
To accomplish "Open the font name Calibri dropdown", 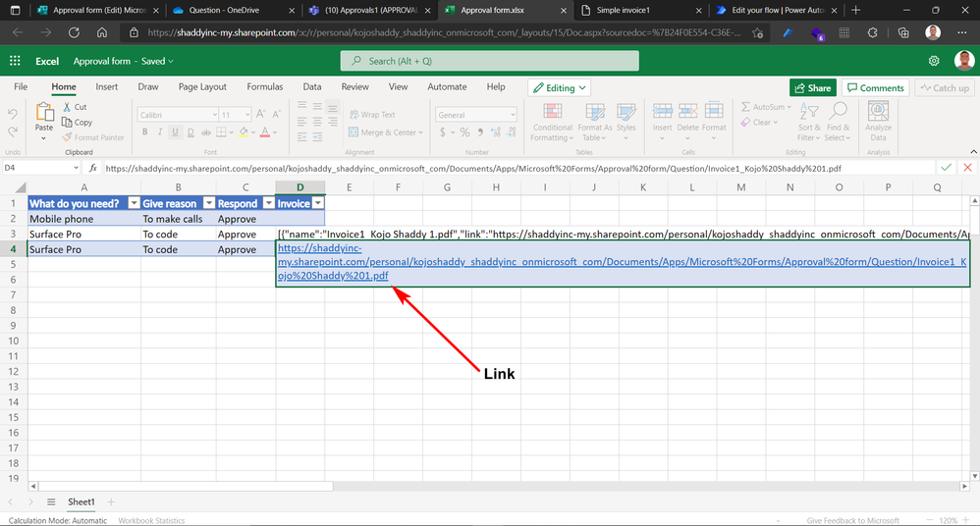I will coord(214,114).
